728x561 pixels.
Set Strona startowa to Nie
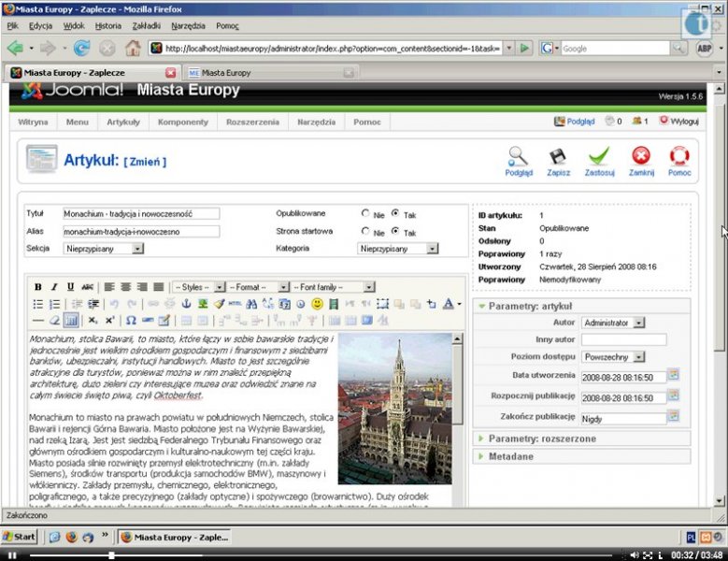[x=365, y=231]
